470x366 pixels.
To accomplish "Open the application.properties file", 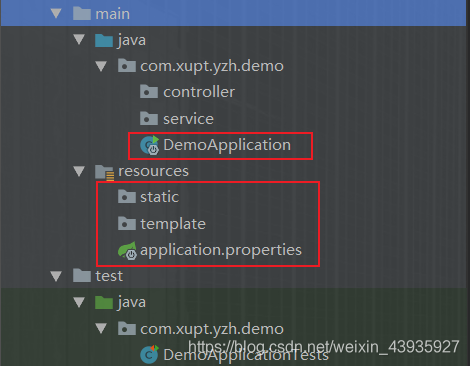I will tap(221, 251).
